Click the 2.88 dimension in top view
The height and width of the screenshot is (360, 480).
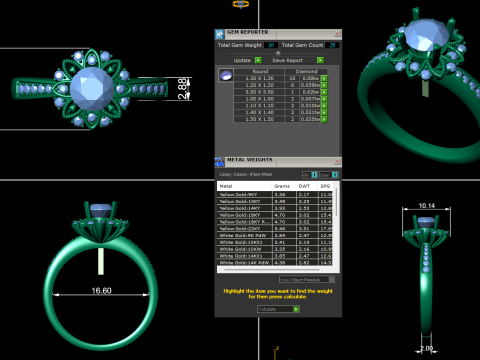pos(183,89)
